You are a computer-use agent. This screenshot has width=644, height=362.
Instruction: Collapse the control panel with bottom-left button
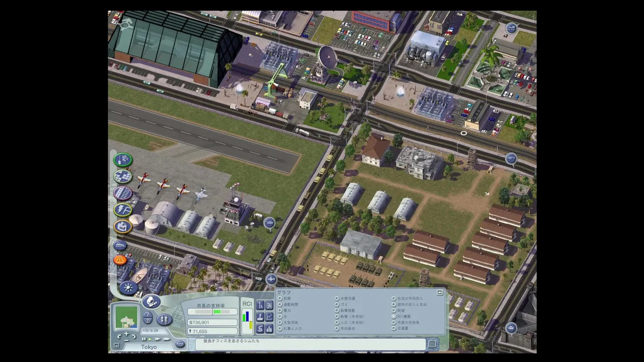116,345
